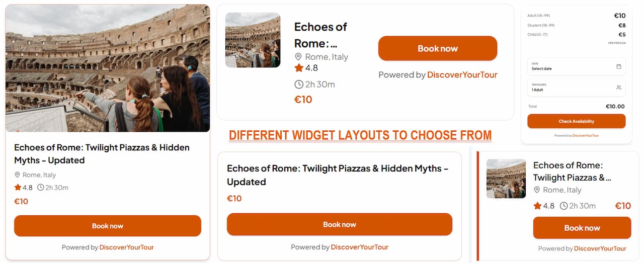The width and height of the screenshot is (644, 263).
Task: Click the clock icon in the bottom-right compact widget
Action: pyautogui.click(x=563, y=206)
